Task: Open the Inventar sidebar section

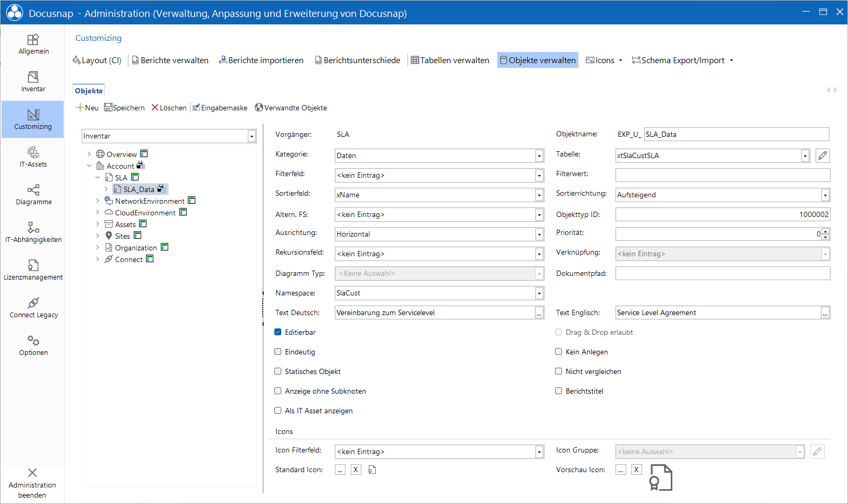Action: pos(33,82)
